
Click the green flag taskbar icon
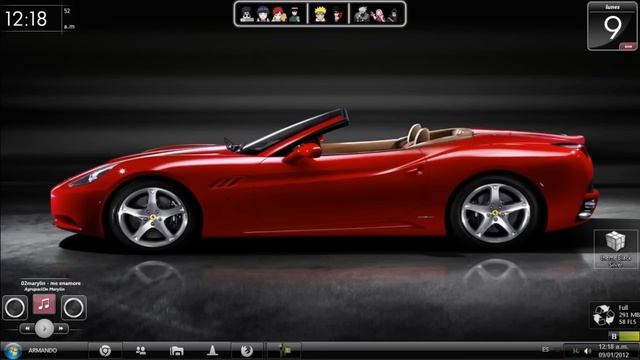click(x=284, y=350)
